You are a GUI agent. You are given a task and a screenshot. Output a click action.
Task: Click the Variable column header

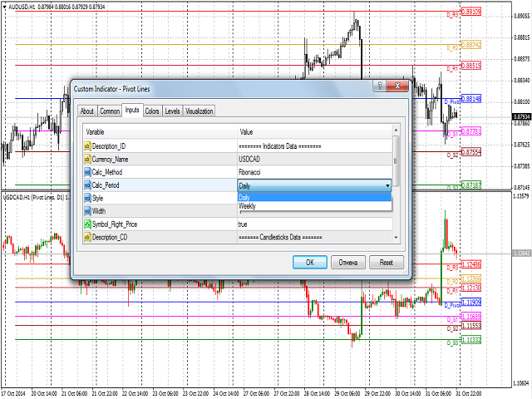(160, 131)
